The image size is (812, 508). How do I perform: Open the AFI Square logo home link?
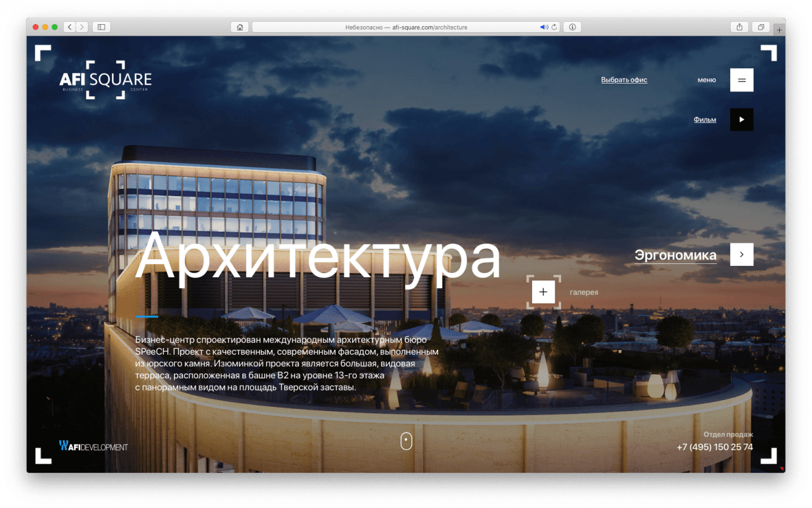pyautogui.click(x=105, y=79)
